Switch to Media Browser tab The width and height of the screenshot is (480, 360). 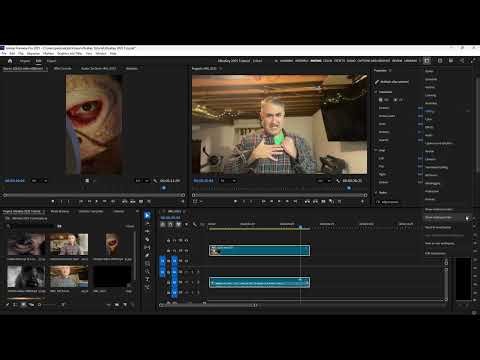pos(60,211)
